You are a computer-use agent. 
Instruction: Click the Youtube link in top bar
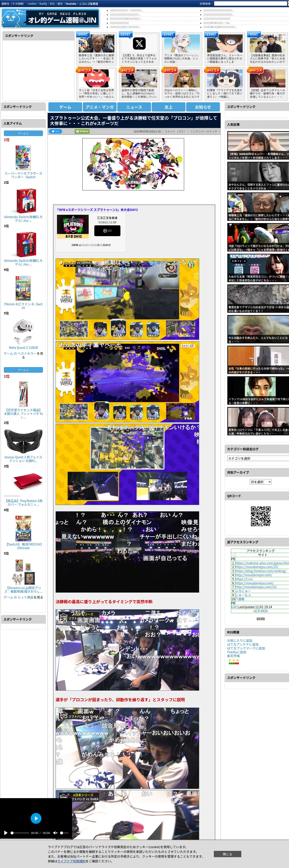pos(71,4)
